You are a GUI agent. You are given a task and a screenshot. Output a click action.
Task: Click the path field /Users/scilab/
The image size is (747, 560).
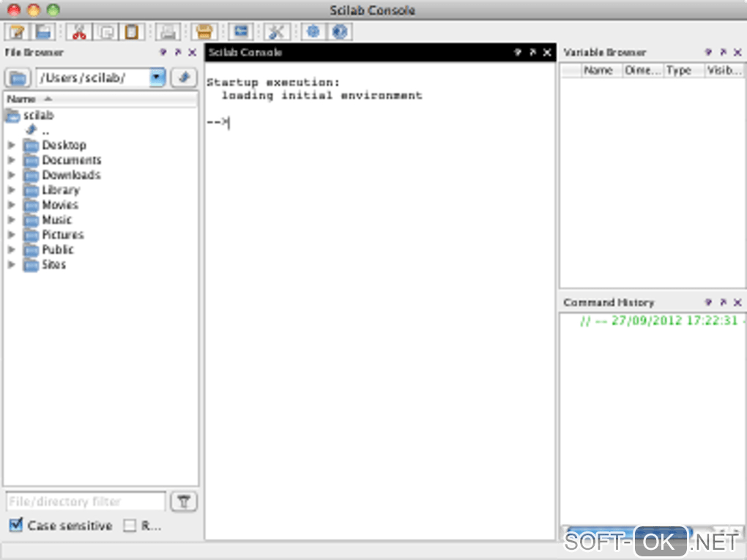(x=93, y=78)
